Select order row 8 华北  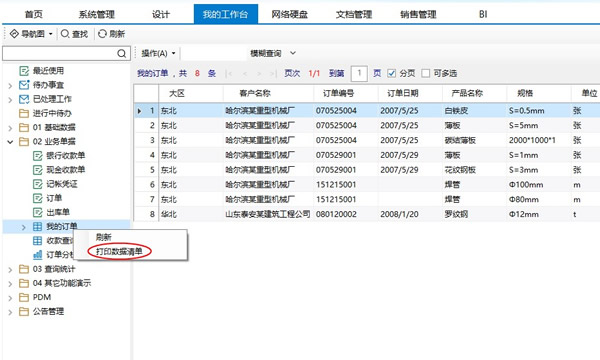coord(367,214)
